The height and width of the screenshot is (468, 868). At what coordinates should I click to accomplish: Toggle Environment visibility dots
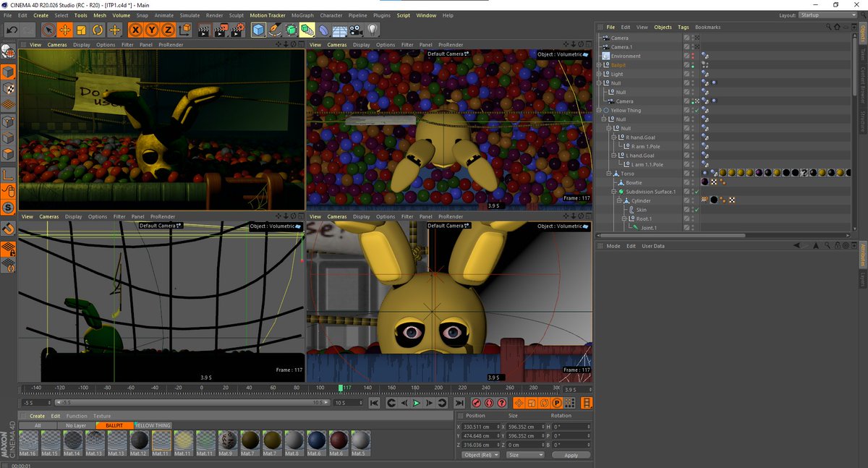tap(693, 56)
